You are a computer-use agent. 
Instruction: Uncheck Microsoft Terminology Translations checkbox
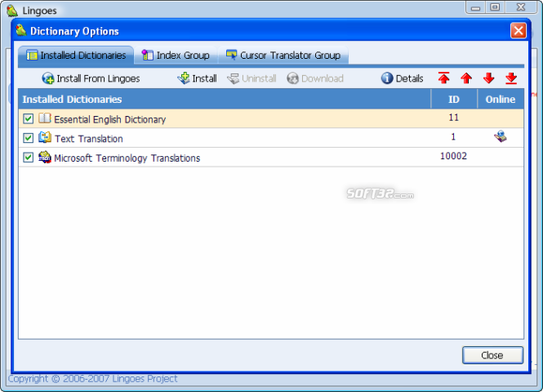pyautogui.click(x=28, y=158)
